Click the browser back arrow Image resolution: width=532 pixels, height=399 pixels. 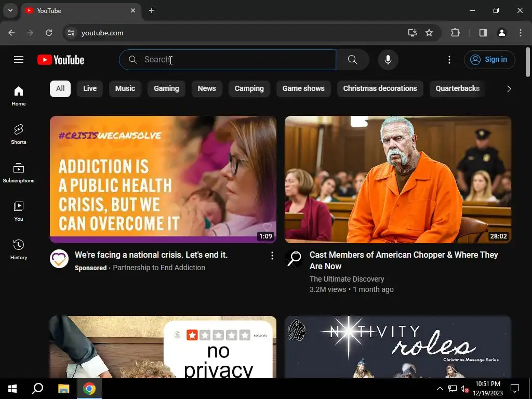coord(11,33)
